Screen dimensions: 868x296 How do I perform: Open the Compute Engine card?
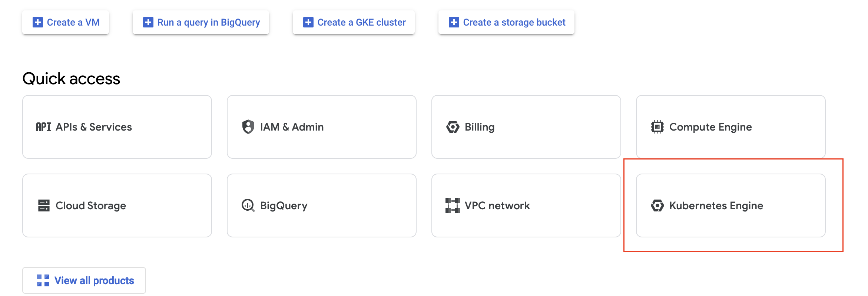(x=731, y=127)
